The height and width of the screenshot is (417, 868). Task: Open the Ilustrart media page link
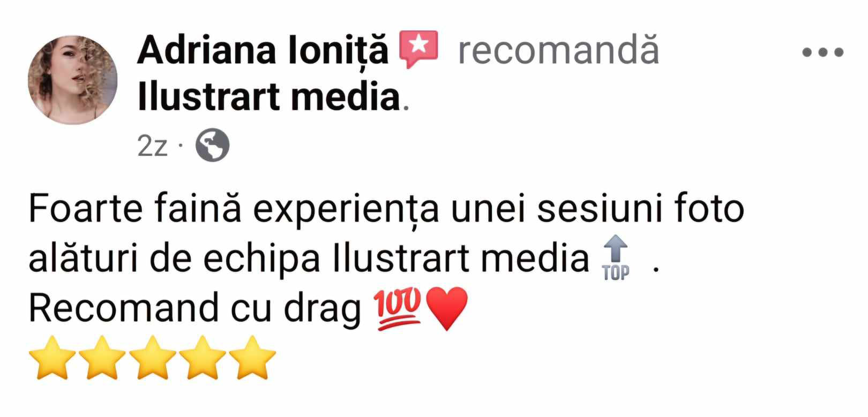click(269, 97)
